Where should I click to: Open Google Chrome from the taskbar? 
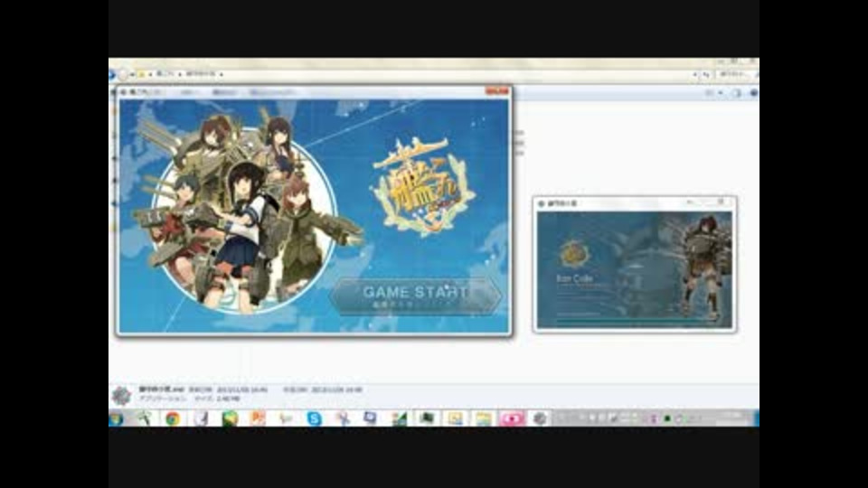pos(173,418)
